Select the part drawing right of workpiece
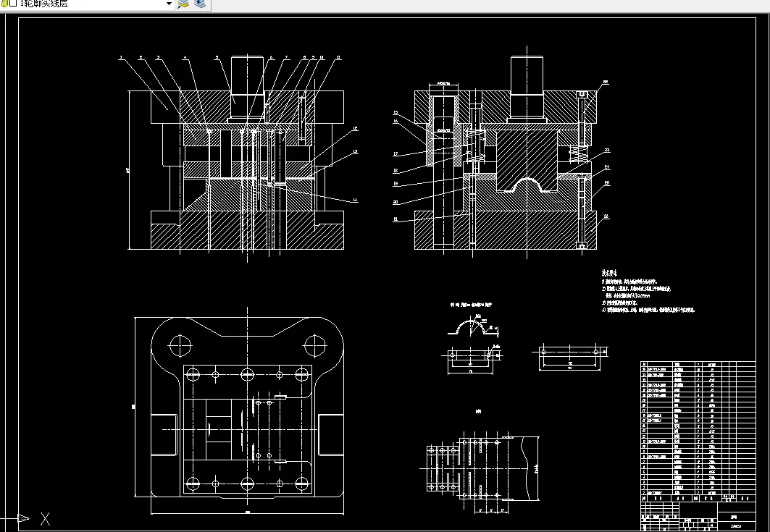This screenshot has height=532, width=770. tap(570, 357)
